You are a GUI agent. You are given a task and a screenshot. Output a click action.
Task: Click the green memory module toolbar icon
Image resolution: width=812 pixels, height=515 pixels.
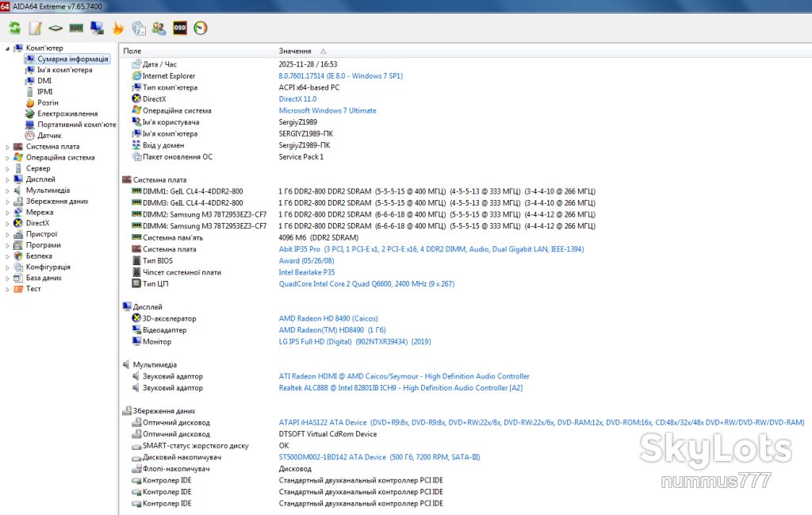pyautogui.click(x=76, y=28)
